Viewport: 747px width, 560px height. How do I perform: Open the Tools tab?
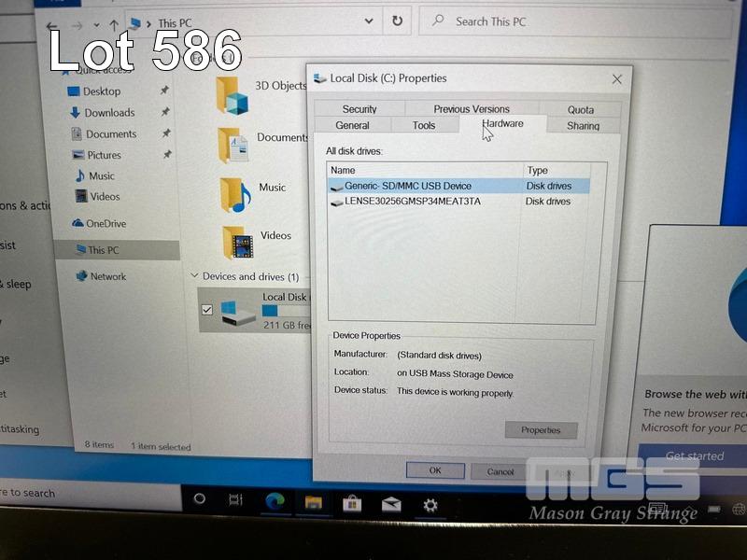tap(424, 125)
